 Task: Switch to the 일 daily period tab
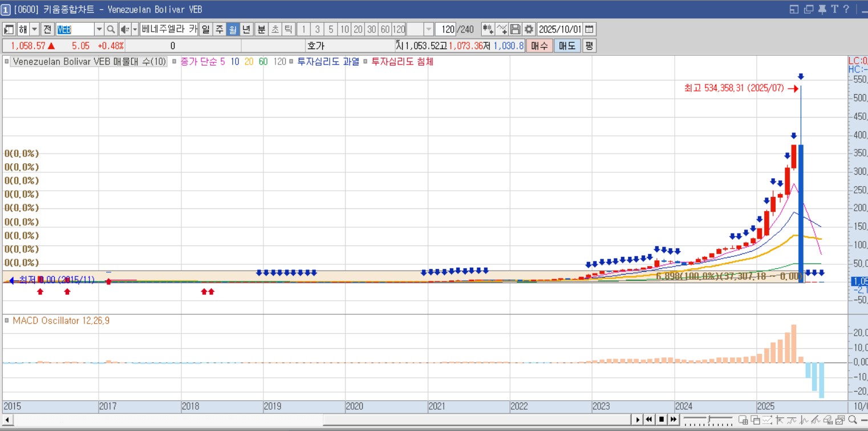tap(205, 29)
